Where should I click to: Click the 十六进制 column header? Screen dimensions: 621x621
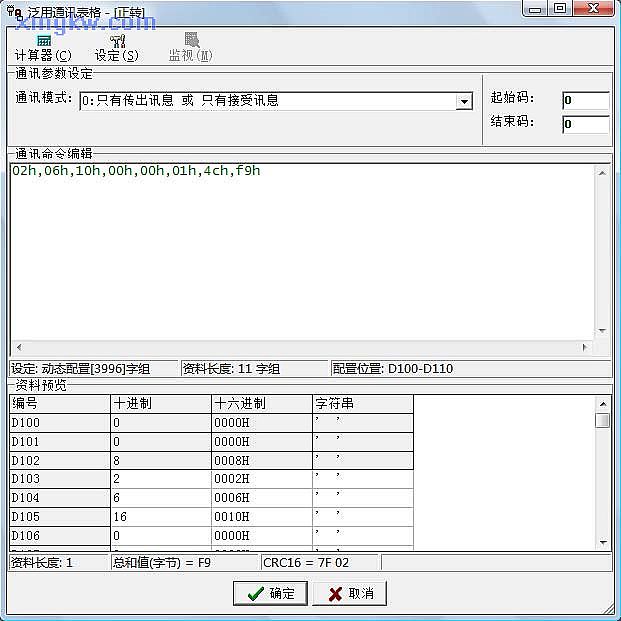click(261, 404)
